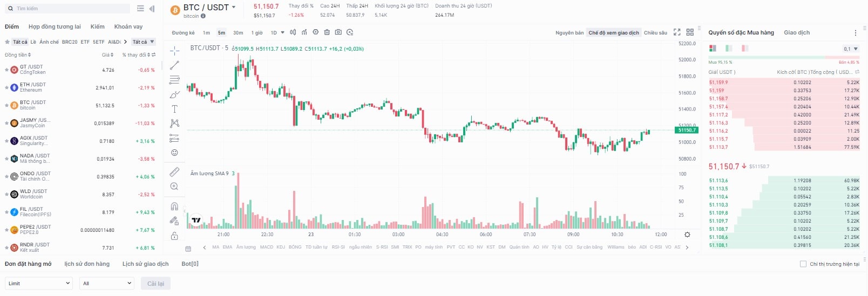The height and width of the screenshot is (296, 868).
Task: Open chart settings hexagon icon
Action: tap(316, 32)
